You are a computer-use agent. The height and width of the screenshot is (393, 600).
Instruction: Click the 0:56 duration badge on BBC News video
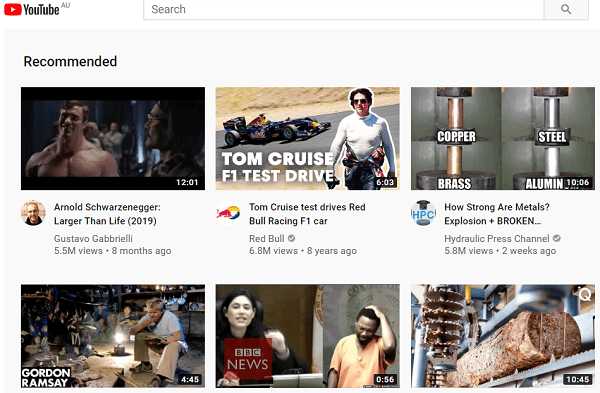[385, 379]
